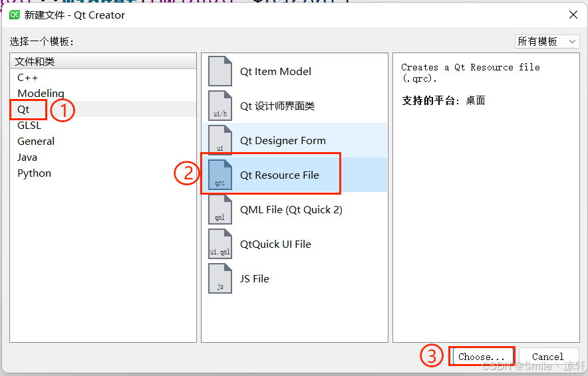Choose the Qt Designer Form template

pos(295,140)
